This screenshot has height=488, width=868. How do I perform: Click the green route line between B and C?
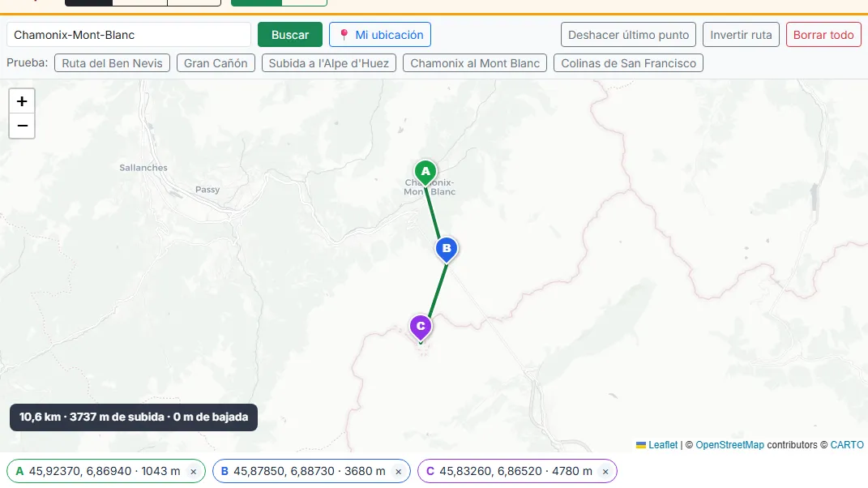pyautogui.click(x=438, y=289)
